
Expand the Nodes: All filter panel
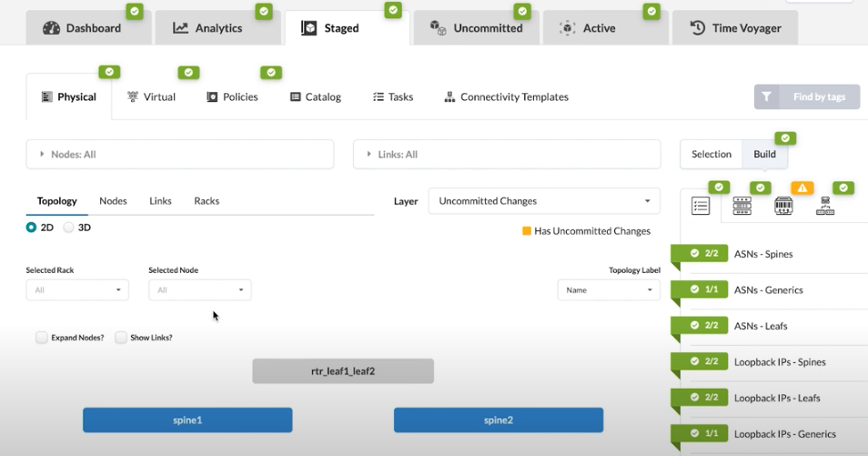coord(179,155)
